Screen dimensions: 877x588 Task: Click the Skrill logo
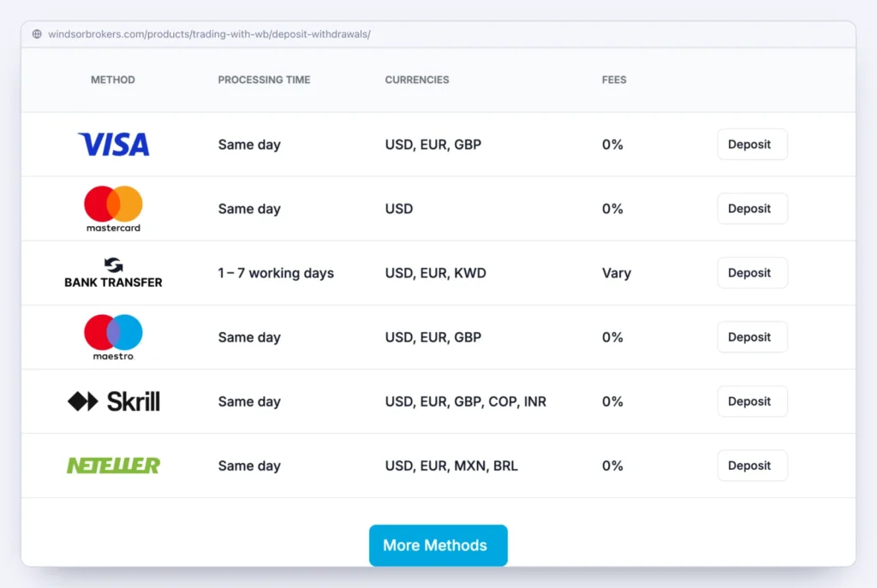(114, 401)
